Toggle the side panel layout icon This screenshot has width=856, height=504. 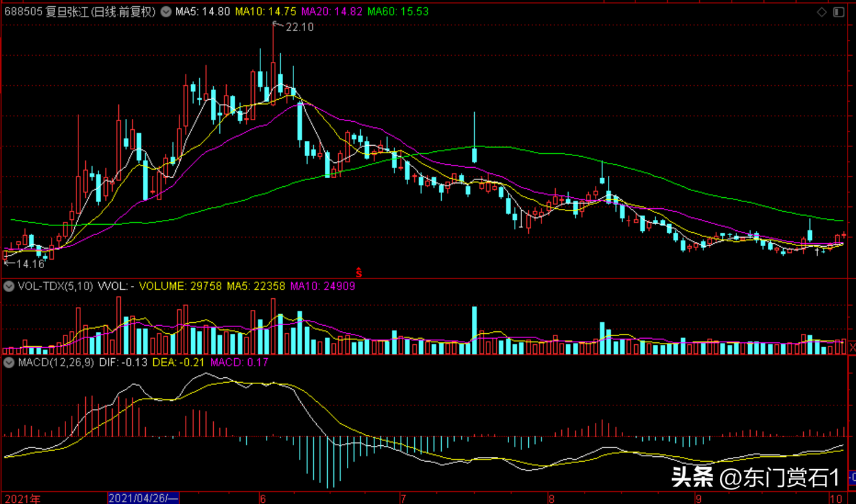pyautogui.click(x=839, y=12)
